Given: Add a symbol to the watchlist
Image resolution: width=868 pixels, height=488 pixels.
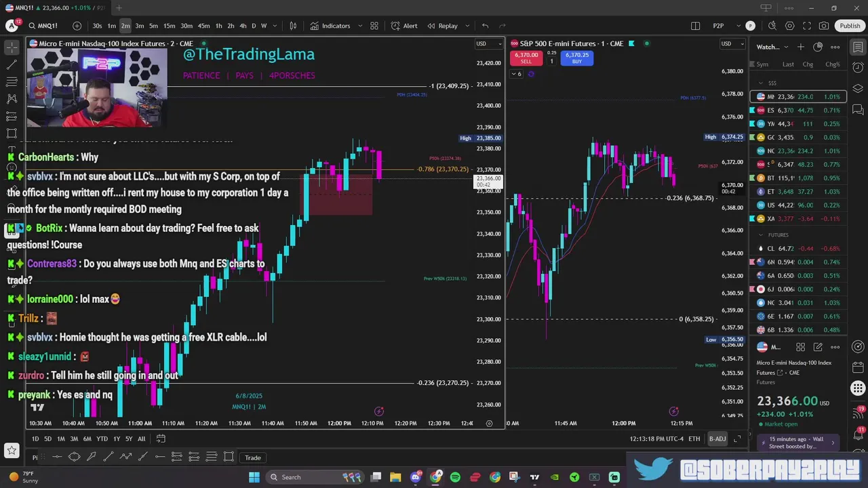Looking at the screenshot, I should tap(801, 47).
